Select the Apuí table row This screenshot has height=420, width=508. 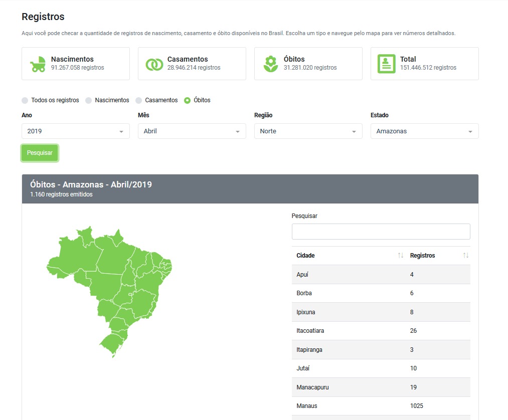coord(381,275)
